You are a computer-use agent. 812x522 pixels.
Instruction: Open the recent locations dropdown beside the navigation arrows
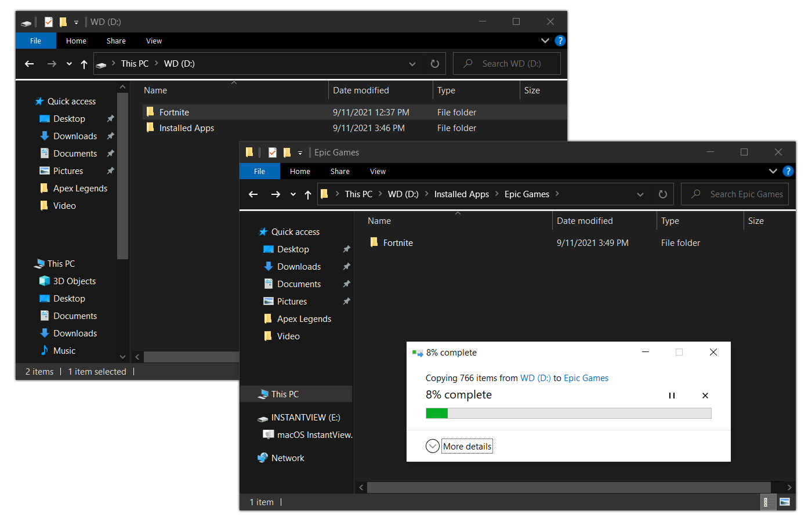pos(293,194)
